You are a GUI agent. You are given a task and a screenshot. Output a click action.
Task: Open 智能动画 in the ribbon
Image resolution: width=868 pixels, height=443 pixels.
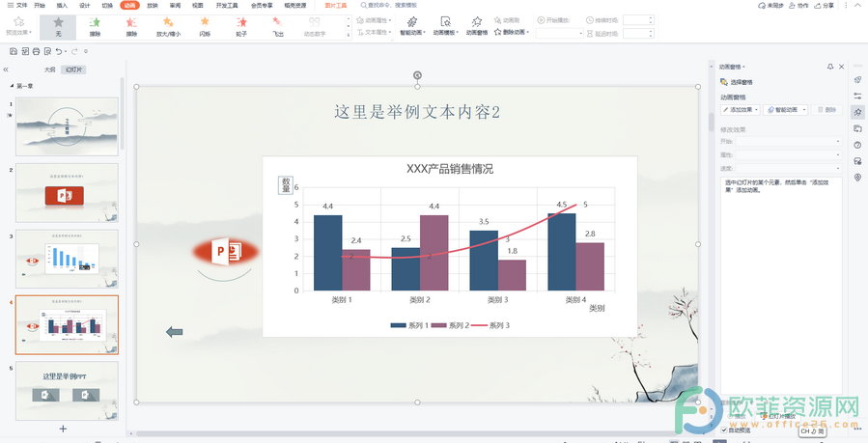click(412, 26)
